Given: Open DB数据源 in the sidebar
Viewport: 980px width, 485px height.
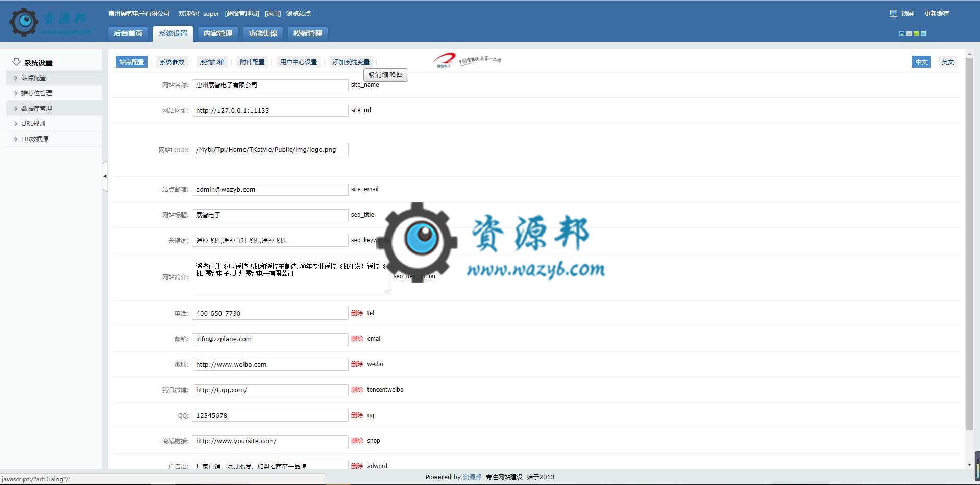Looking at the screenshot, I should (54, 139).
